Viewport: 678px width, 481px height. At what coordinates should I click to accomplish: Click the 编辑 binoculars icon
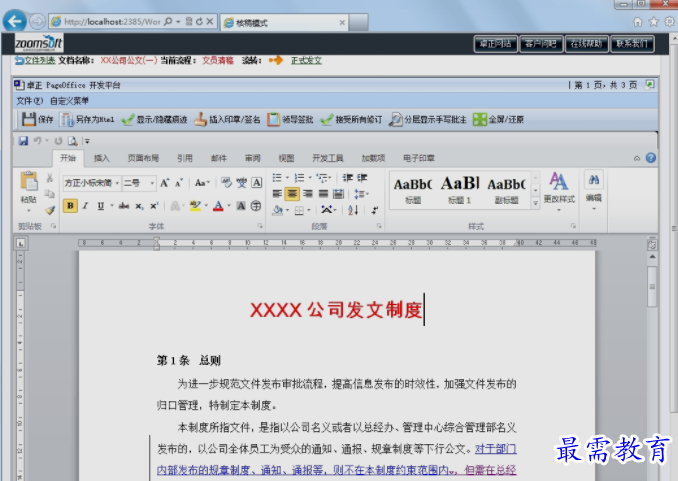pos(594,180)
